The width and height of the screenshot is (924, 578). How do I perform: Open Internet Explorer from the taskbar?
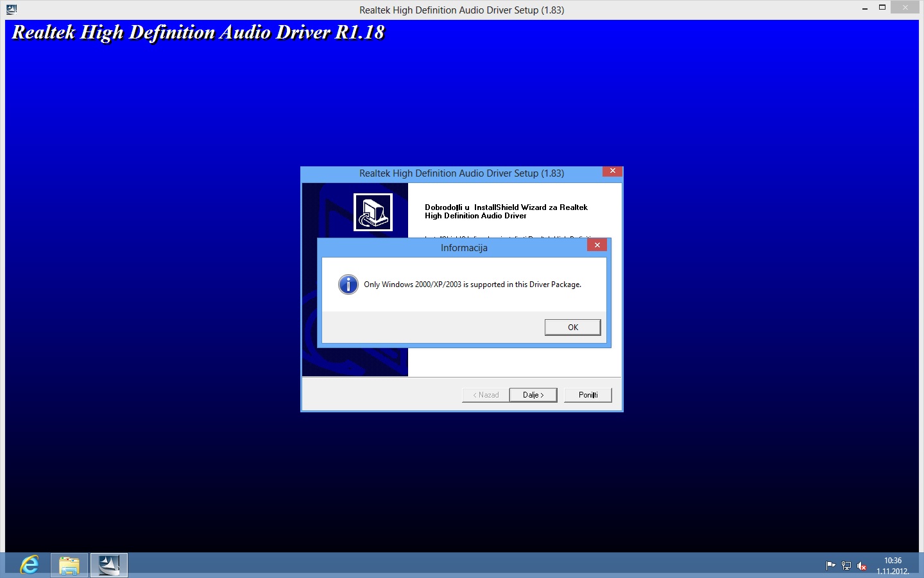pyautogui.click(x=30, y=565)
